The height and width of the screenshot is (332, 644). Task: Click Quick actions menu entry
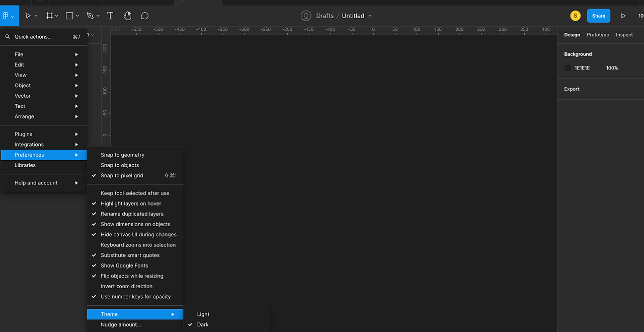click(x=44, y=37)
